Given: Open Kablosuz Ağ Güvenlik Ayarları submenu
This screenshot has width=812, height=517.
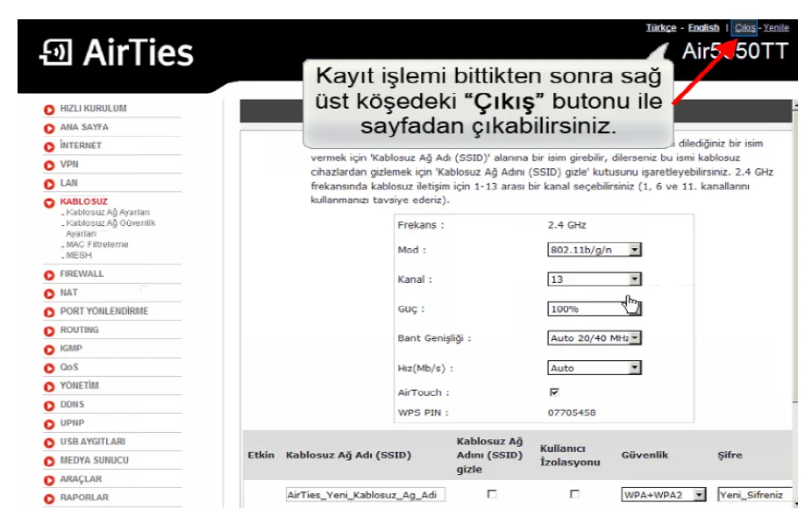Looking at the screenshot, I should click(110, 228).
